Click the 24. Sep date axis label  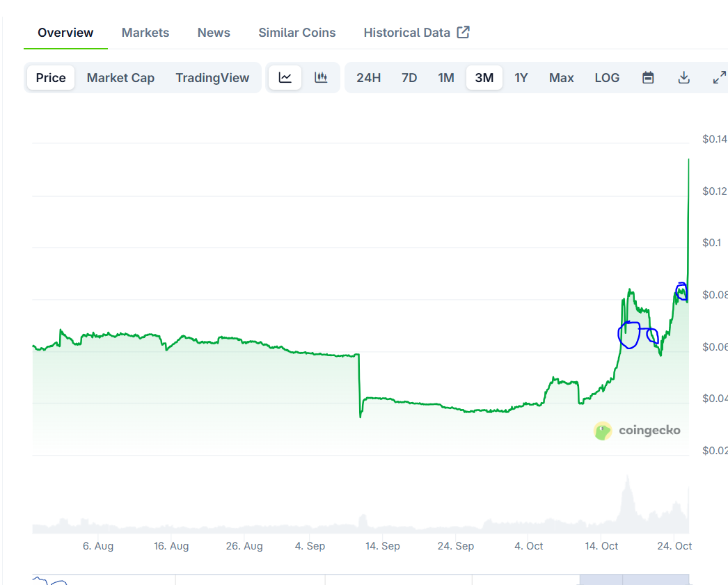pos(455,546)
